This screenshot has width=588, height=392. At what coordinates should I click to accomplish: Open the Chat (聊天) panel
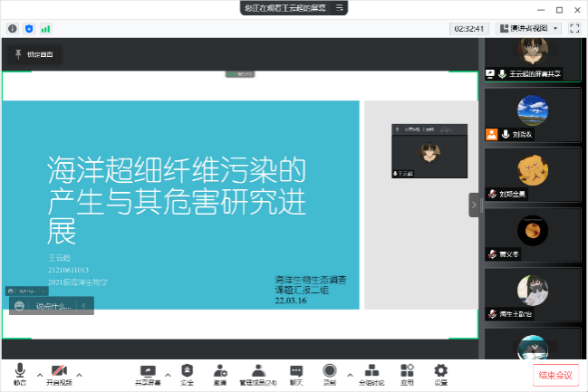point(296,373)
